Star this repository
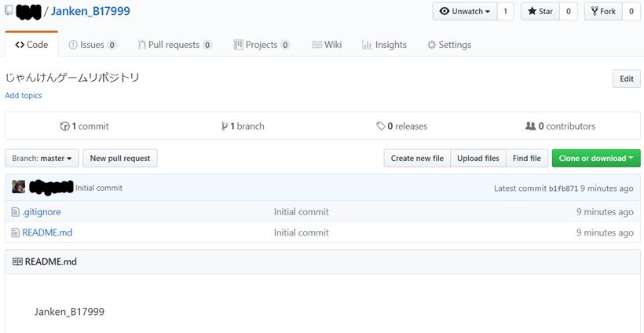Image resolution: width=644 pixels, height=333 pixels. (x=541, y=12)
